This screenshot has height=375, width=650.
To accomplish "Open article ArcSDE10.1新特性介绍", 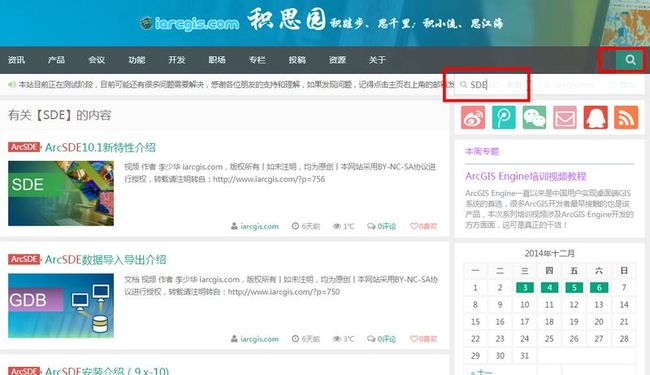I will pyautogui.click(x=100, y=148).
